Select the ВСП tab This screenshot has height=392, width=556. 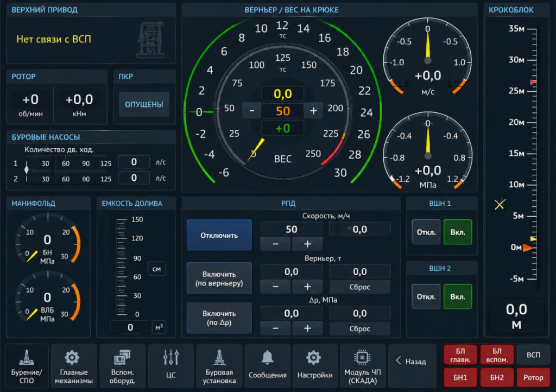point(533,355)
